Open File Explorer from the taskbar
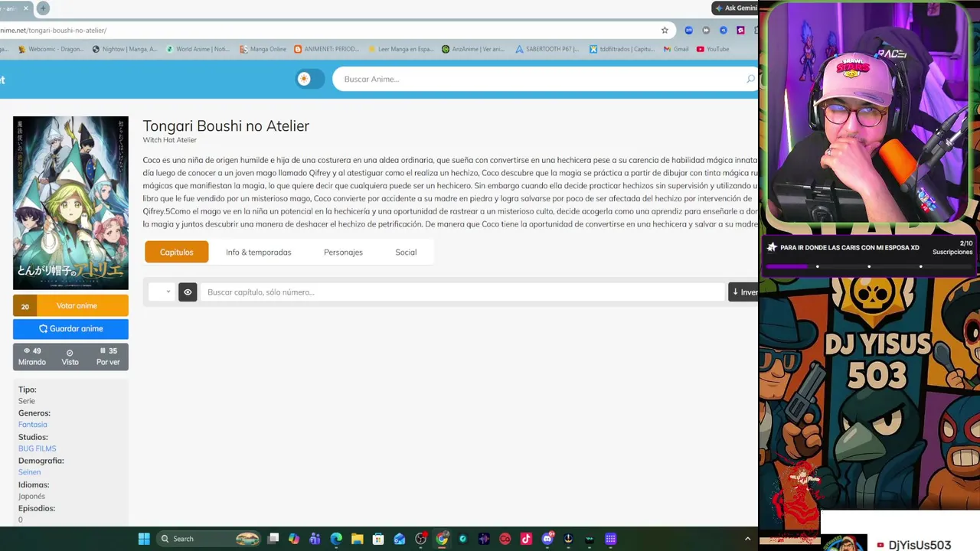980x551 pixels. pos(357,539)
